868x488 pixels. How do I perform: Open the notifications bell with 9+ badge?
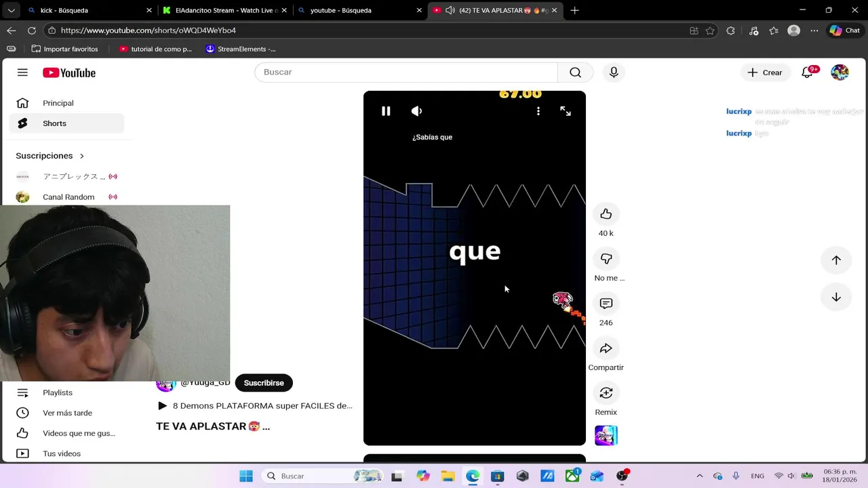point(807,73)
